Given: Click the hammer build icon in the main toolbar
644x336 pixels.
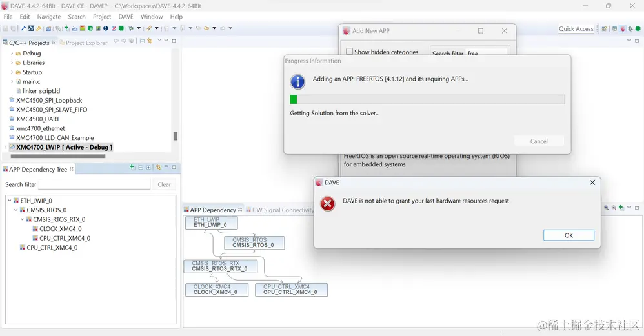Looking at the screenshot, I should pyautogui.click(x=23, y=28).
